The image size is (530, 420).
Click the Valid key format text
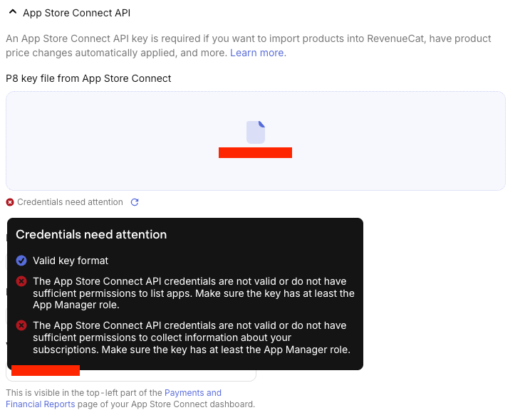[x=71, y=261]
